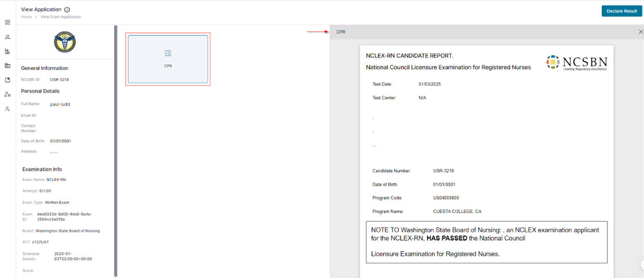Click NCSBN logo in the report
Viewport: 644px width, 278px height.
(x=577, y=63)
